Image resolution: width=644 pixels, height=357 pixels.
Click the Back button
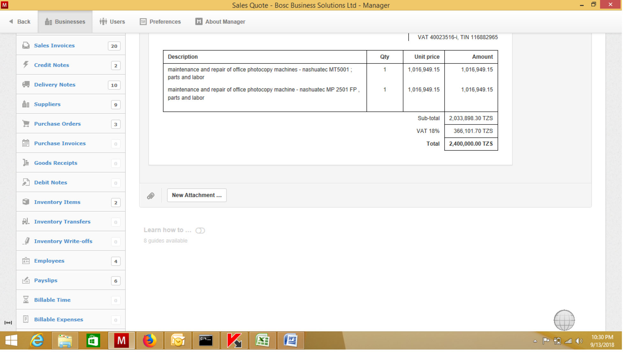[x=20, y=22]
